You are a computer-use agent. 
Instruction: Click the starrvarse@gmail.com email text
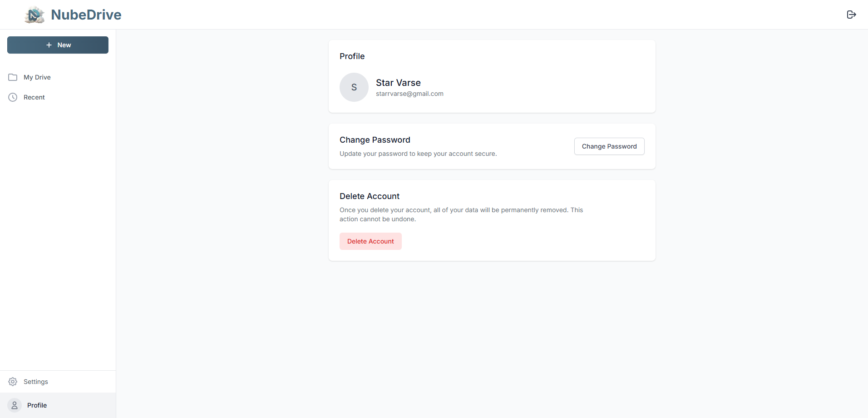[x=409, y=94]
